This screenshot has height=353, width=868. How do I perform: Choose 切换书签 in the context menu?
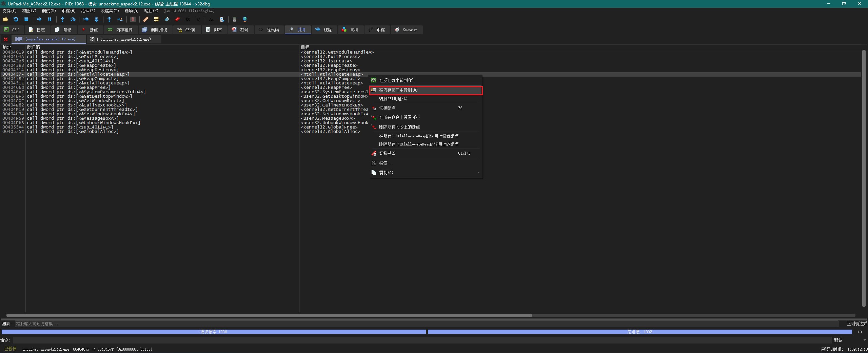[x=387, y=153]
